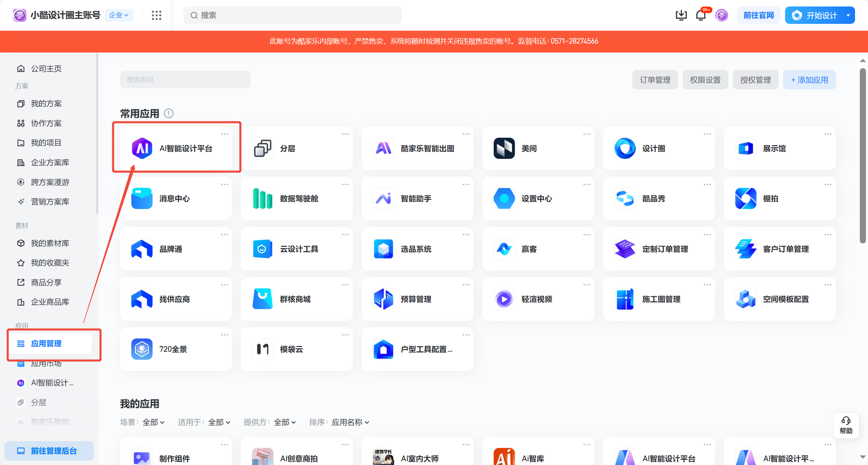Click the 搜索应用 input field
This screenshot has width=868, height=465.
pos(185,80)
